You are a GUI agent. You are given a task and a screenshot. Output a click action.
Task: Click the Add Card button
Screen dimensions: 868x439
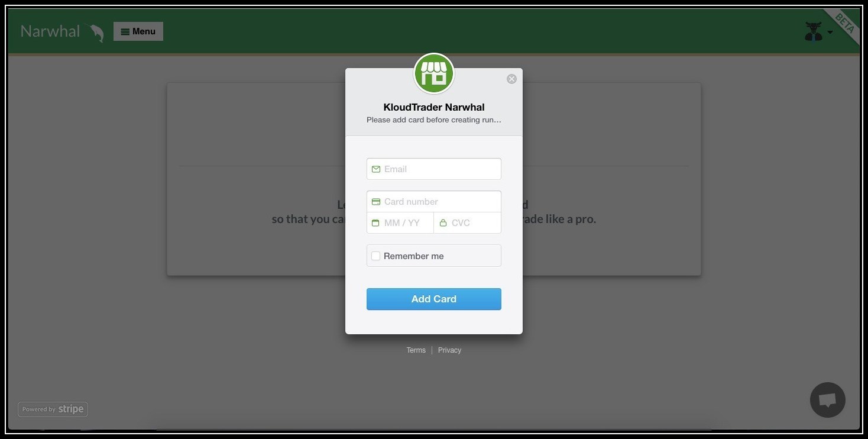434,299
